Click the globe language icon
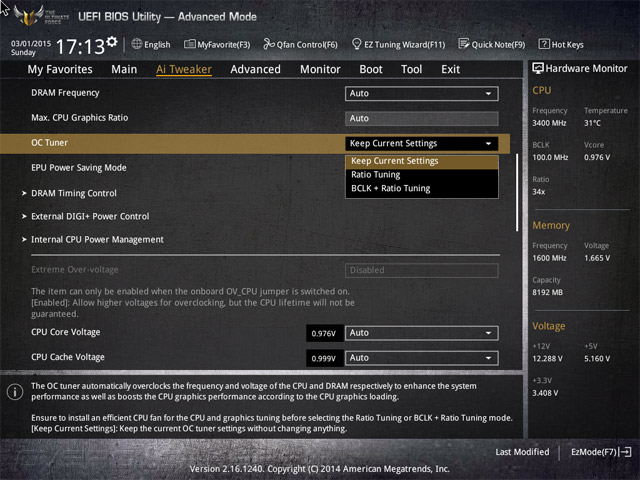 click(x=137, y=44)
